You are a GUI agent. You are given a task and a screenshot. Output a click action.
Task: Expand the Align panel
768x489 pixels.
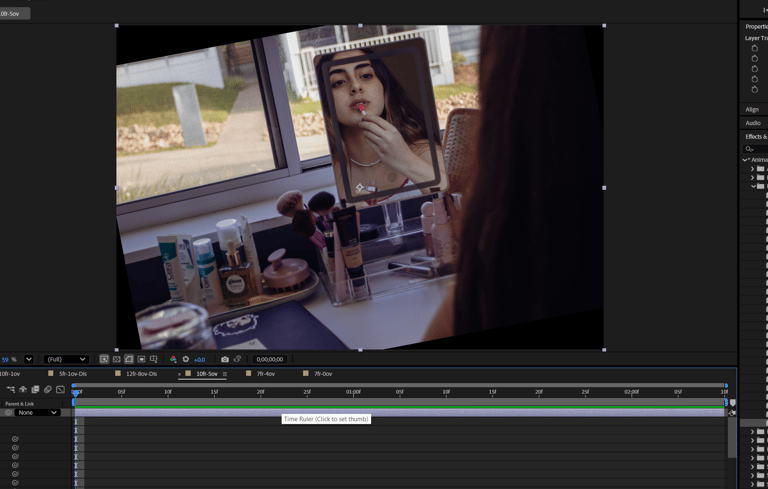click(x=752, y=110)
